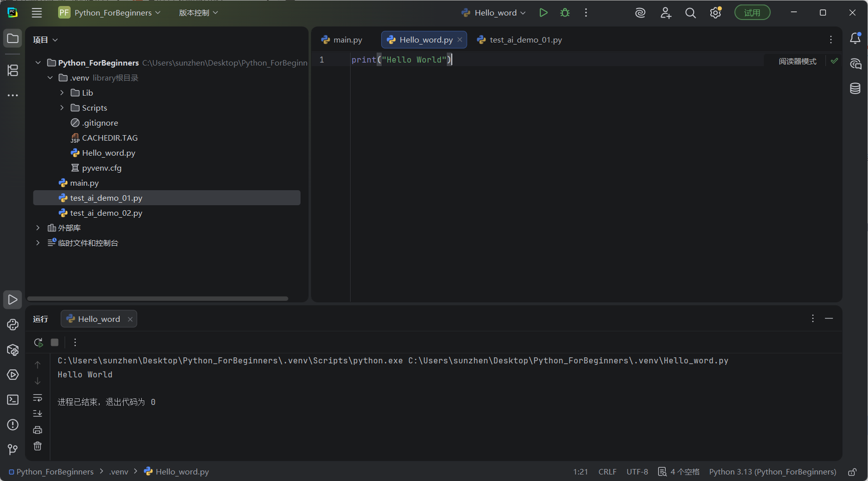Expand the Scripts folder
Viewport: 868px width, 481px height.
[x=62, y=108]
